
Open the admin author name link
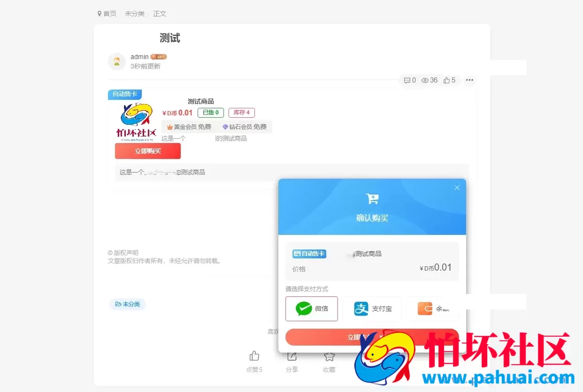[139, 57]
